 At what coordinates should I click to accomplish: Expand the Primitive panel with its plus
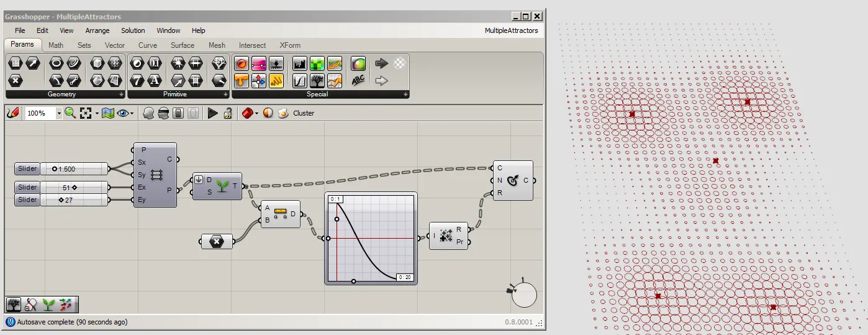click(225, 94)
